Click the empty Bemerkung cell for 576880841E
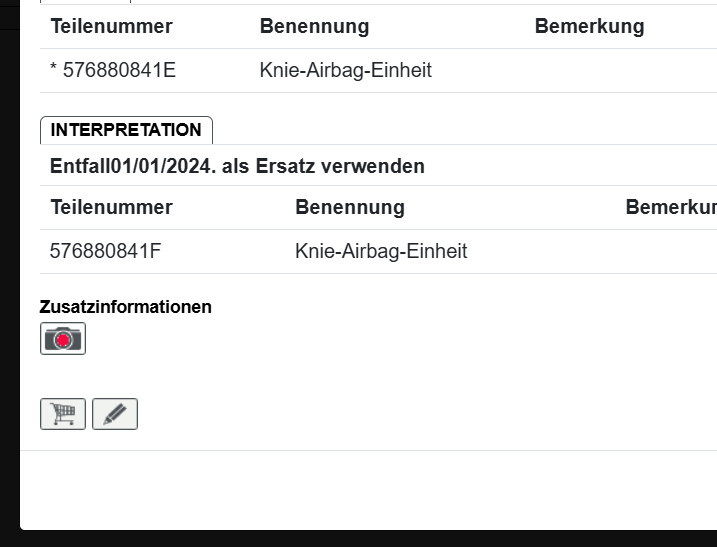717x547 pixels. pos(620,71)
